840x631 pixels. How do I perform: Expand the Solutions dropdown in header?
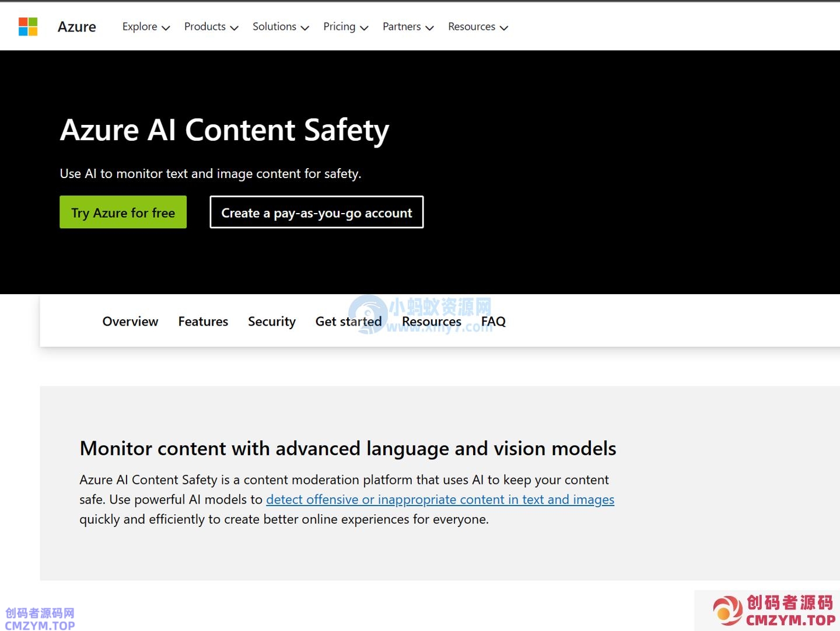click(x=281, y=27)
